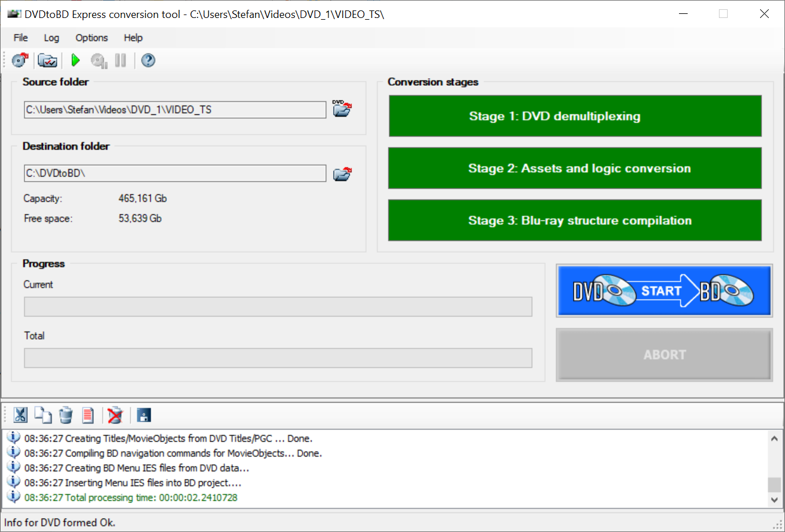Click the trash bin icon in log toolbar
The image size is (785, 532).
pyautogui.click(x=66, y=415)
